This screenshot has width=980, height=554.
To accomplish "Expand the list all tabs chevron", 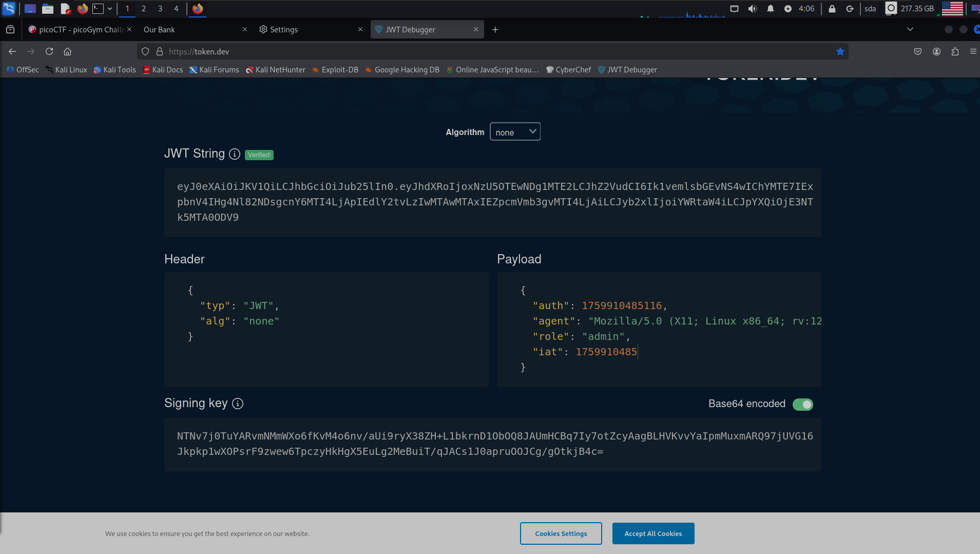I will (x=910, y=29).
